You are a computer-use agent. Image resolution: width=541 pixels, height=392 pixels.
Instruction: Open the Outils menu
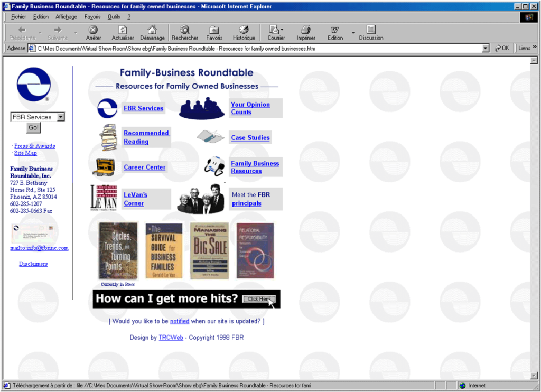[114, 17]
